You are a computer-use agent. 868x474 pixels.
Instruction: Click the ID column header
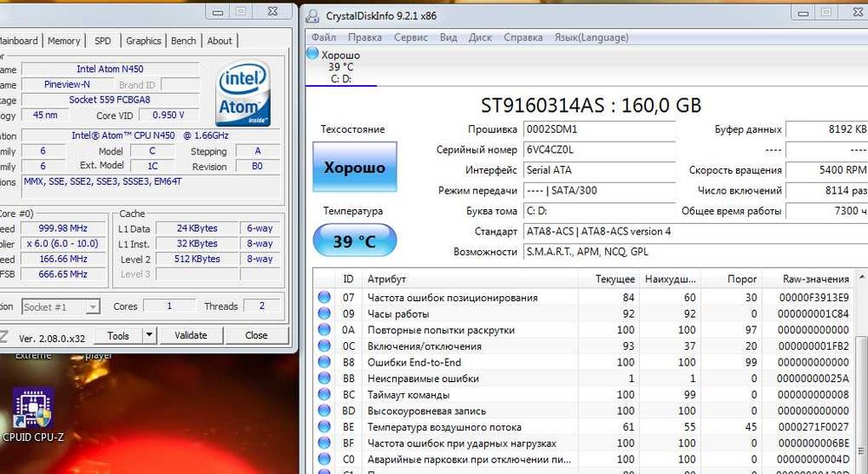click(348, 279)
